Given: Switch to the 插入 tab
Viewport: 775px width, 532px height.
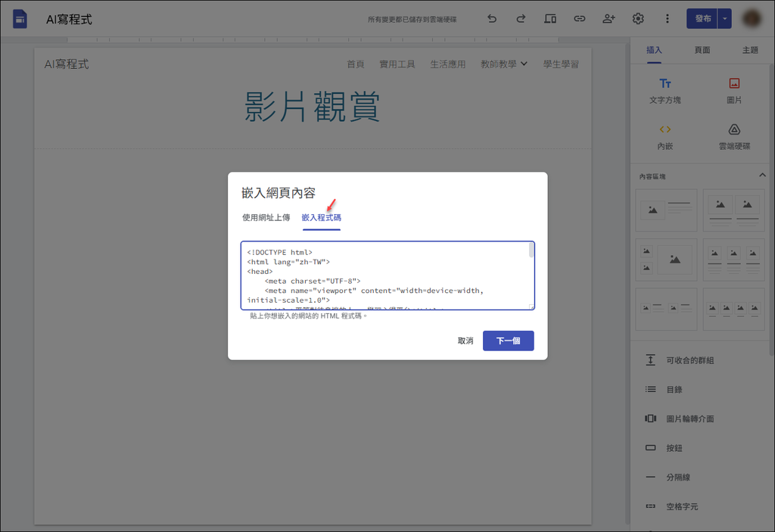Looking at the screenshot, I should point(654,50).
